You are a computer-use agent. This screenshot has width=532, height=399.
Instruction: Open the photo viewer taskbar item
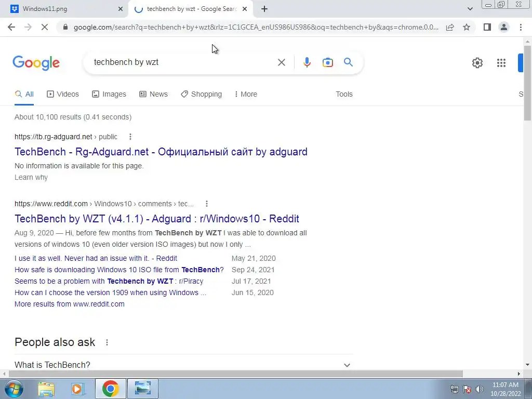[143, 389]
